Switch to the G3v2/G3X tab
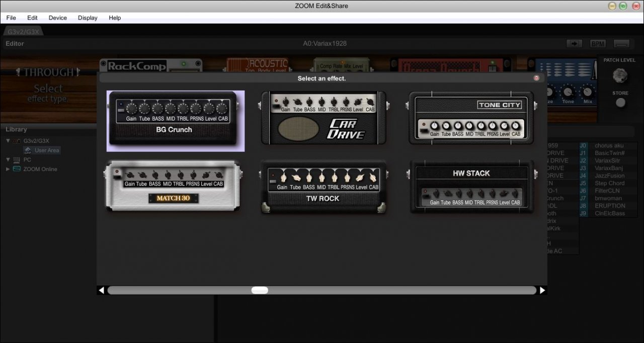The height and width of the screenshot is (343, 644). click(24, 32)
